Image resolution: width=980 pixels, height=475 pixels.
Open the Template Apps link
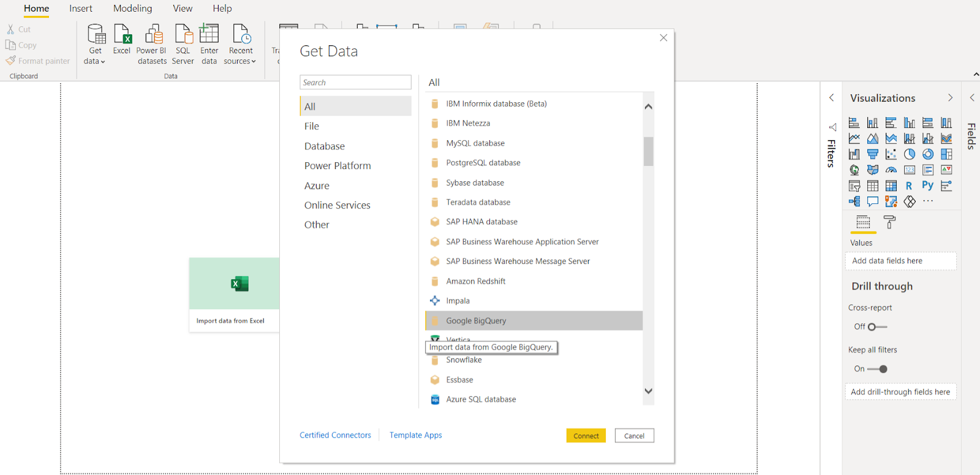[x=416, y=435]
